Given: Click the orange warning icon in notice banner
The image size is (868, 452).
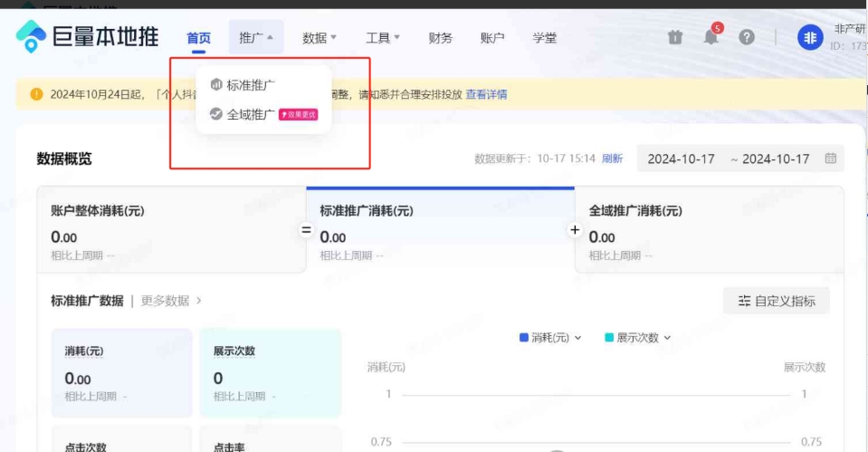Looking at the screenshot, I should (36, 94).
